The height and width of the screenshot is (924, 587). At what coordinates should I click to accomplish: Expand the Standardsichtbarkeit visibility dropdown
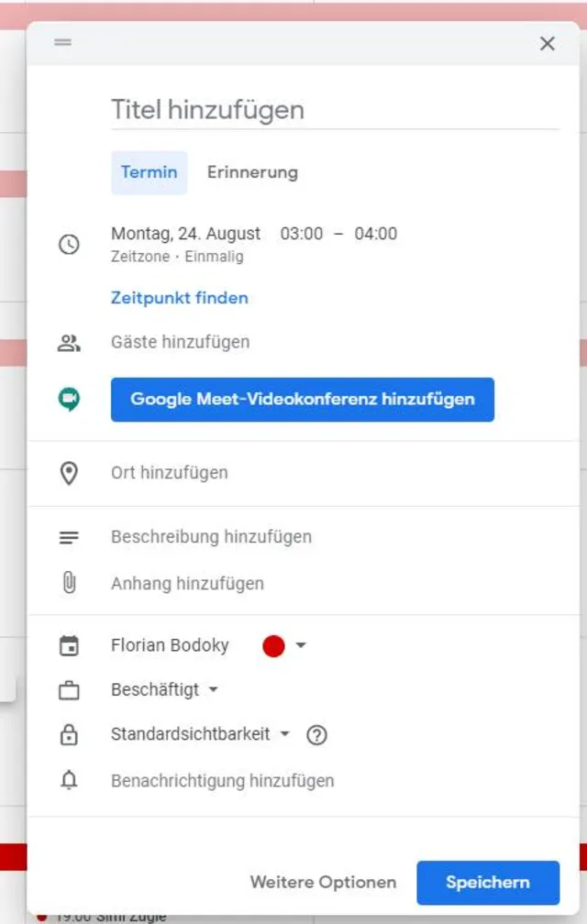click(x=200, y=734)
